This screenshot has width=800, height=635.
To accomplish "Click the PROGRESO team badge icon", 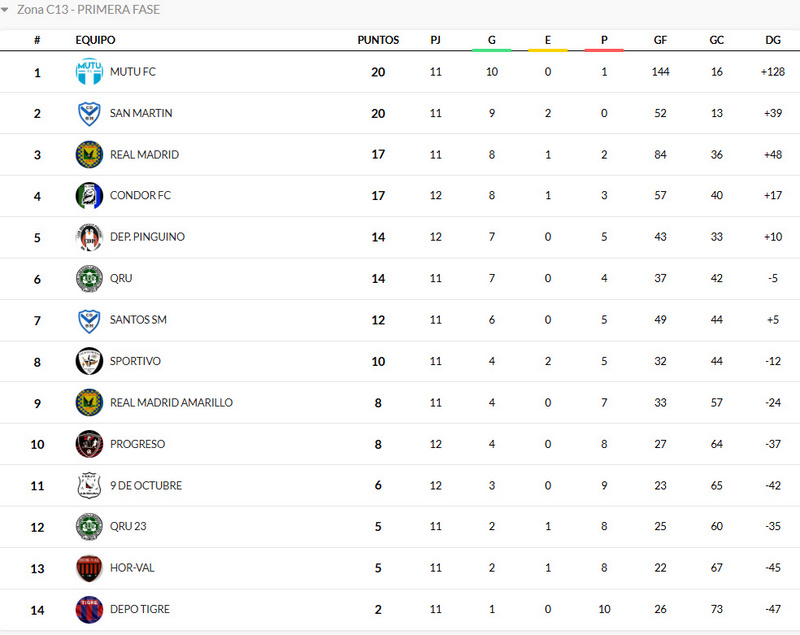I will [89, 444].
